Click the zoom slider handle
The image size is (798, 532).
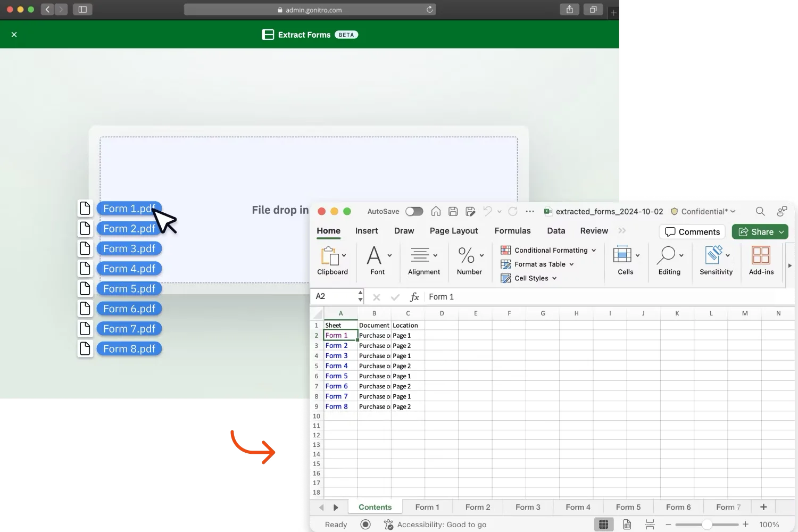click(x=706, y=525)
